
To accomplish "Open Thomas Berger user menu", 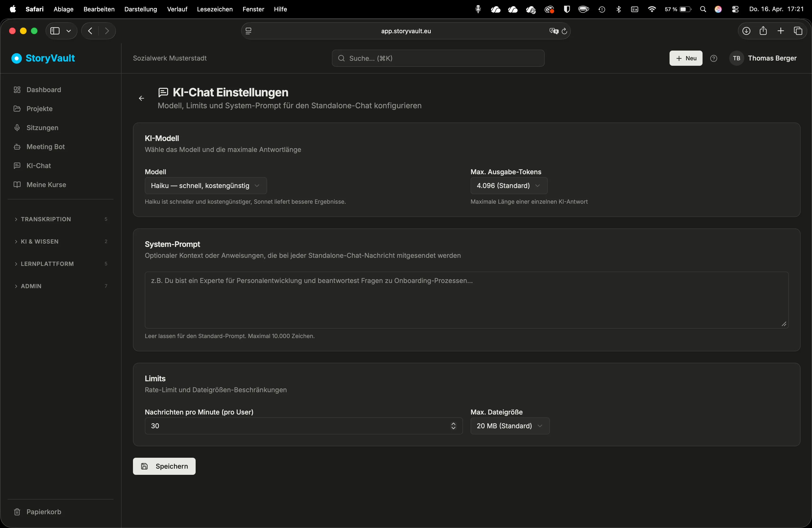I will [x=763, y=58].
